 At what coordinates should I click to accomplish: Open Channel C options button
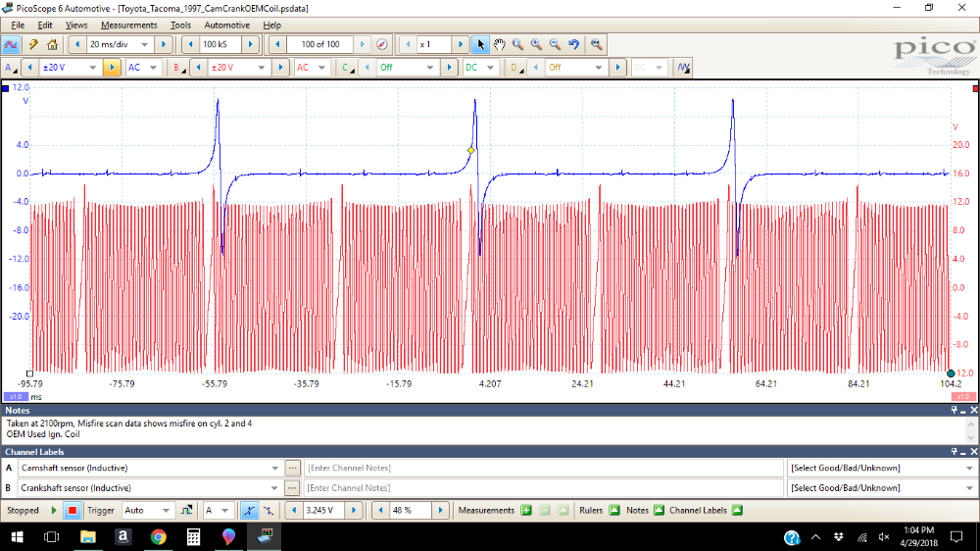(347, 67)
